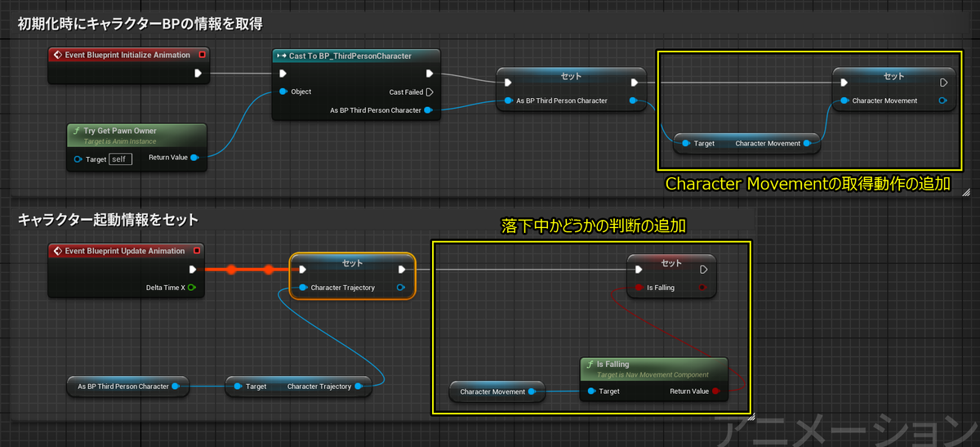Click exec input pin of Set Character Movement node
The height and width of the screenshot is (447, 980).
[844, 83]
